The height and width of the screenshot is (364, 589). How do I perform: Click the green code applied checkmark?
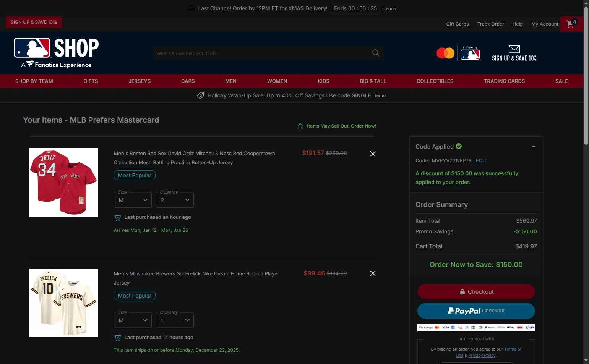pyautogui.click(x=459, y=146)
